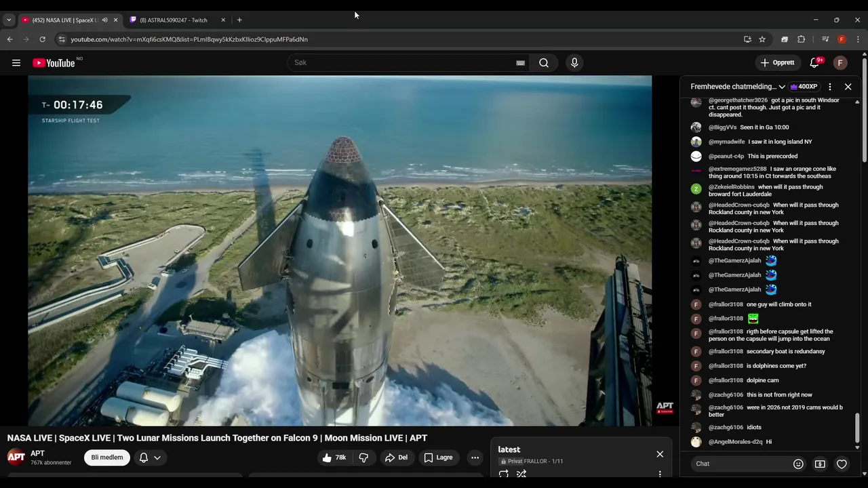Click the video player showing Starship
This screenshot has height=488, width=868.
click(340, 251)
